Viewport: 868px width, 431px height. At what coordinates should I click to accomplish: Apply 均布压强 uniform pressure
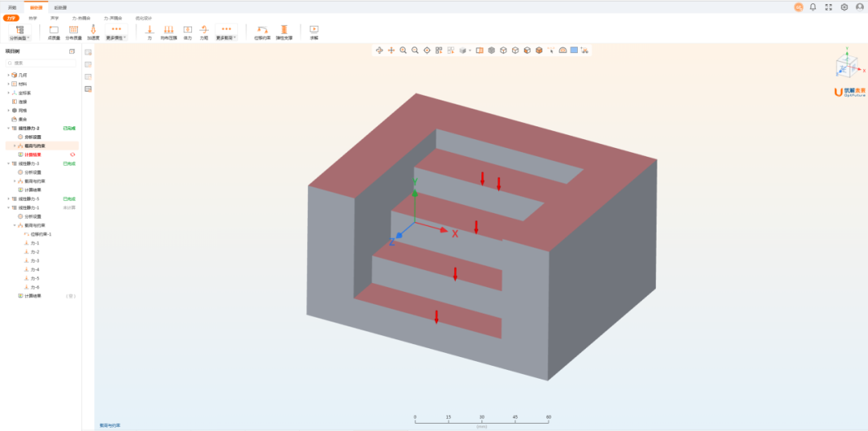[168, 32]
